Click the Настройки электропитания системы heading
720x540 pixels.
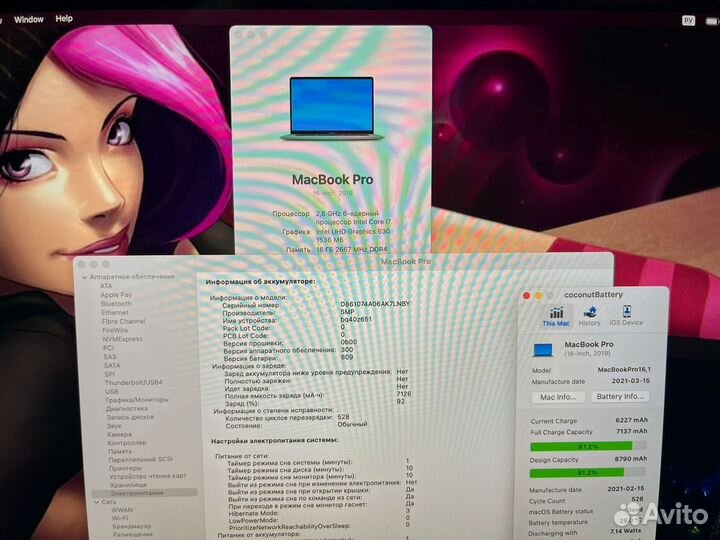(275, 440)
